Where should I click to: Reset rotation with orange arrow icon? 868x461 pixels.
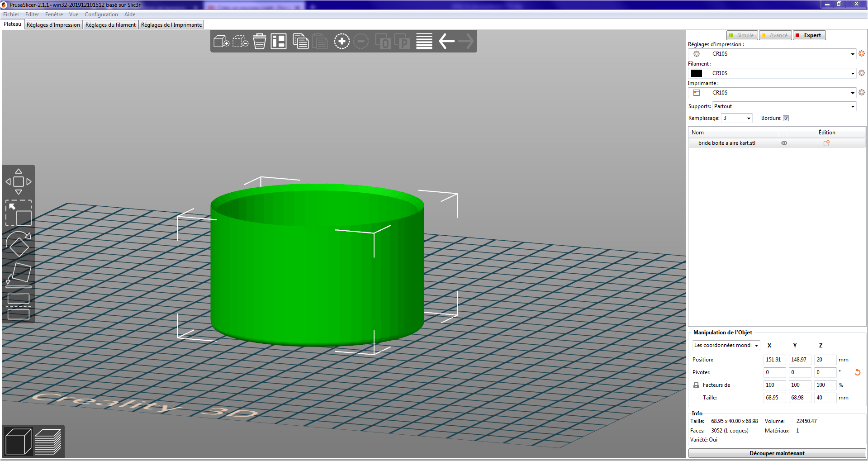pyautogui.click(x=858, y=372)
